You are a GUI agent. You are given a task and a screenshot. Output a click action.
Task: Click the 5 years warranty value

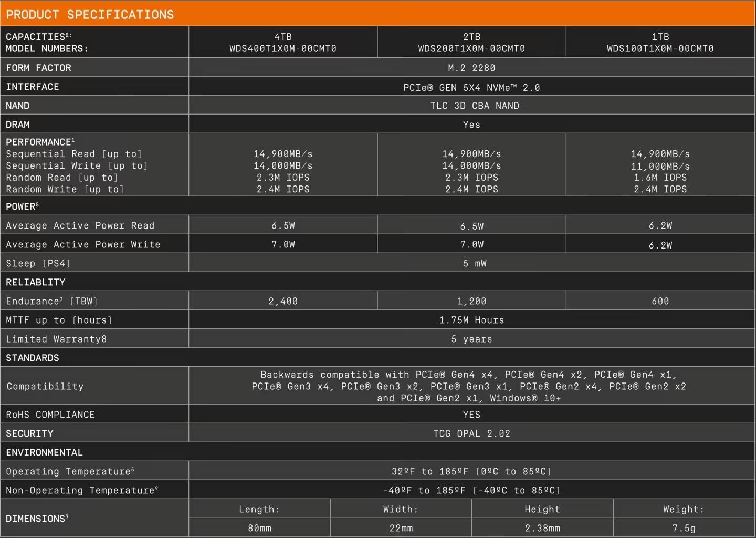[x=471, y=339]
